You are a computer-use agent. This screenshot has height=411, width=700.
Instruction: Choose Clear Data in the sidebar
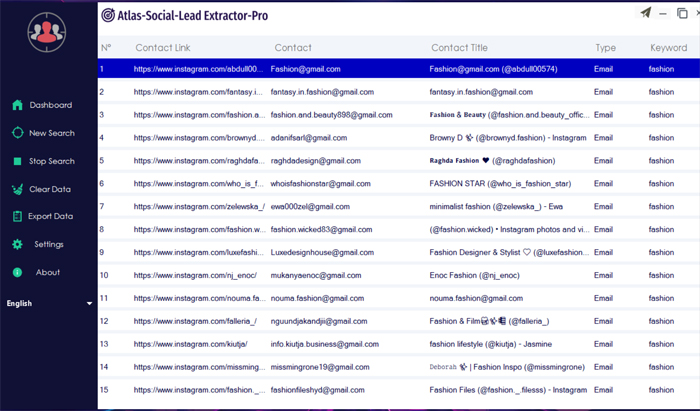(x=50, y=189)
